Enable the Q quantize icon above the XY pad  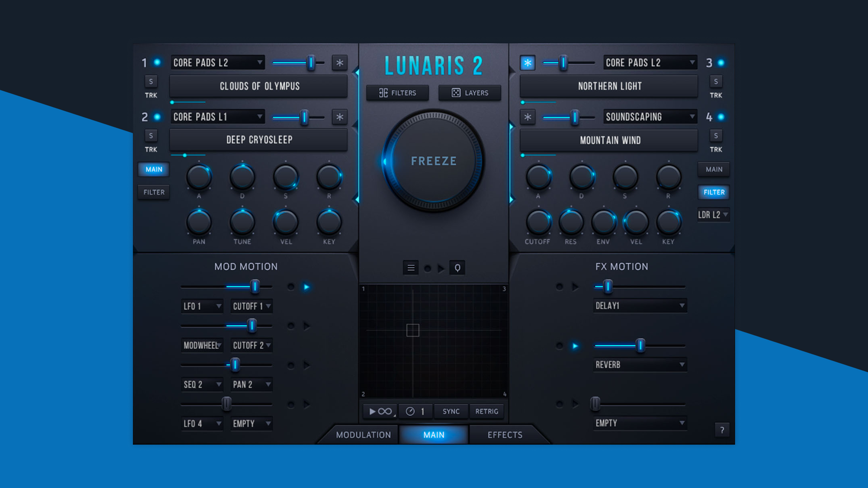click(458, 267)
